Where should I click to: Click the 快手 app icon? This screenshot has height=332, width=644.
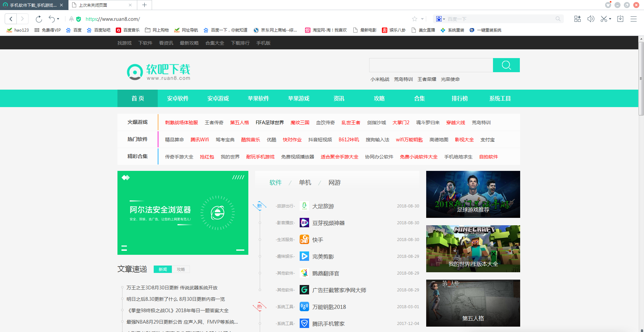point(304,239)
